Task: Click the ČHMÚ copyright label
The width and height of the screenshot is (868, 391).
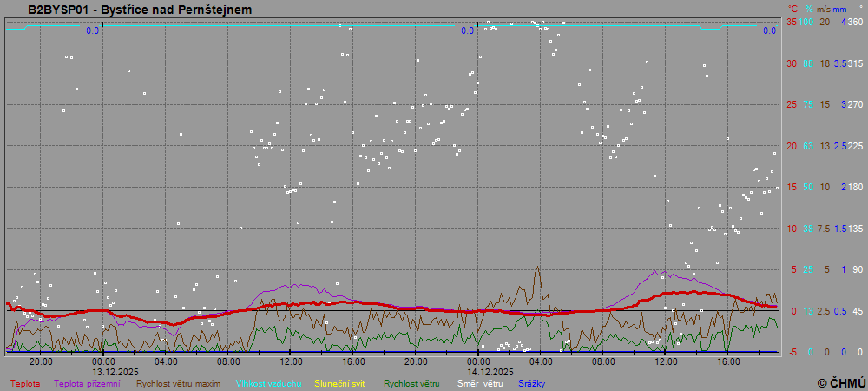Action: [x=841, y=382]
